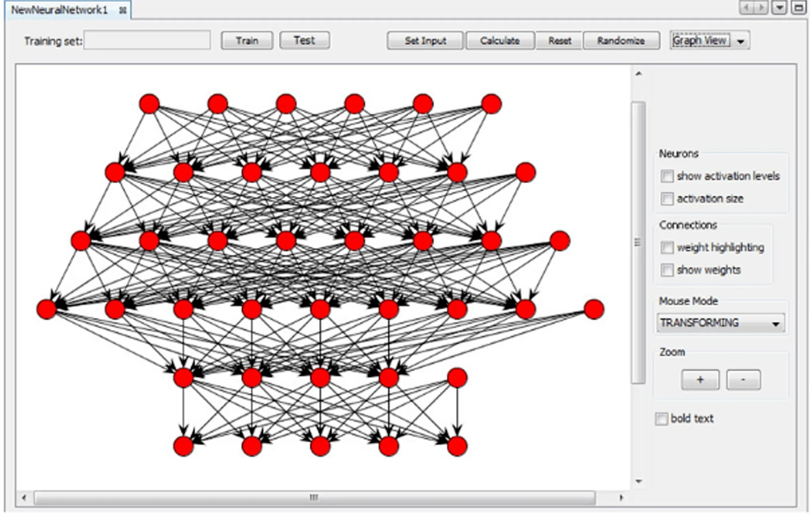Click scroll-left editor tabs arrow icon
Screen dimensions: 812x523
click(x=746, y=8)
